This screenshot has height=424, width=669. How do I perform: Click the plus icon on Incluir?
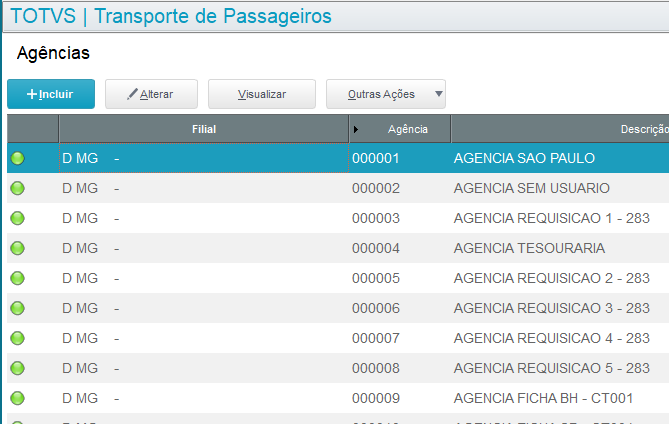32,94
